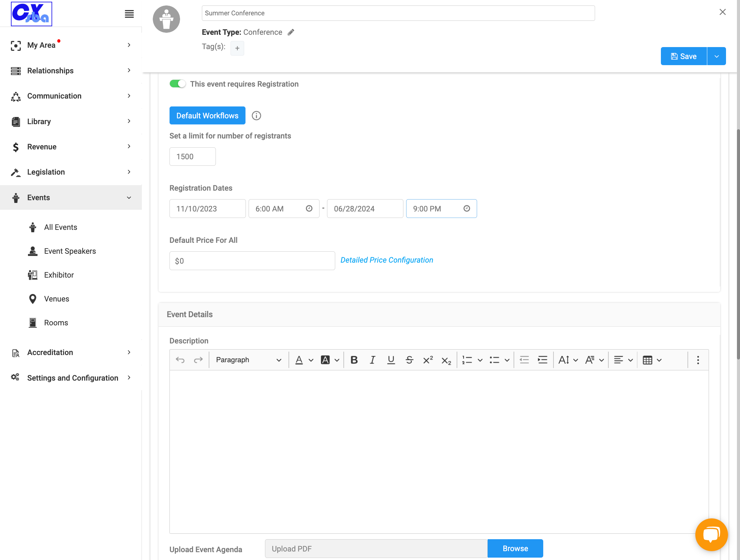Open Save button dropdown arrow
This screenshot has width=740, height=560.
pos(717,56)
